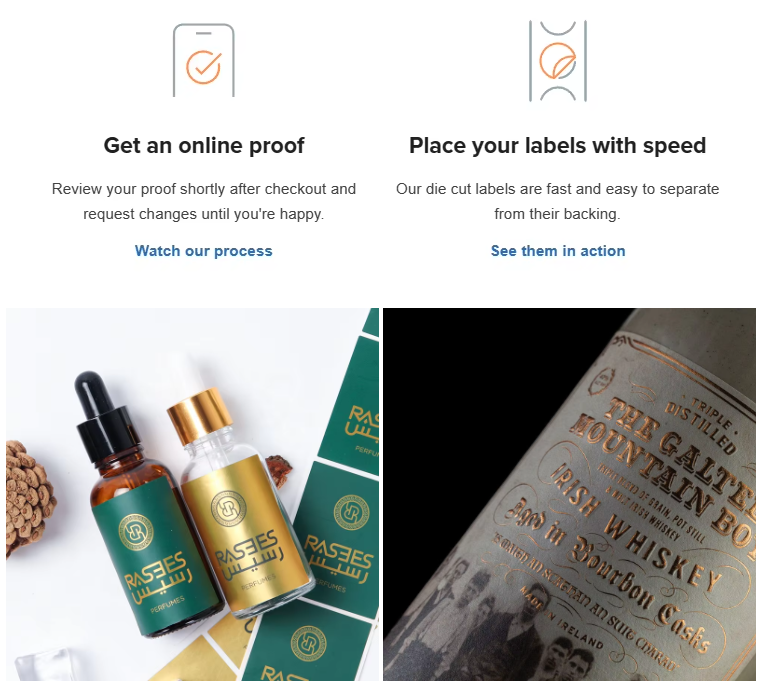Viewport: 758px width, 689px height.
Task: Open the "See them in action" link
Action: coord(558,251)
